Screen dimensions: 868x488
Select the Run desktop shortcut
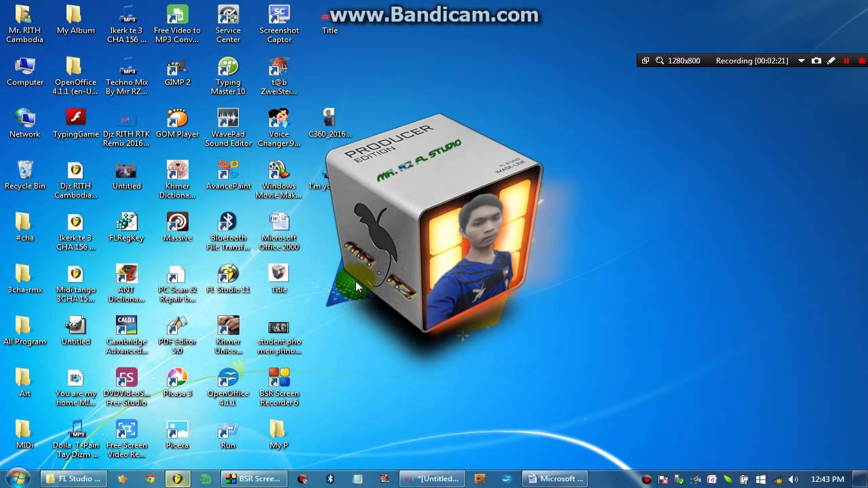[x=228, y=434]
